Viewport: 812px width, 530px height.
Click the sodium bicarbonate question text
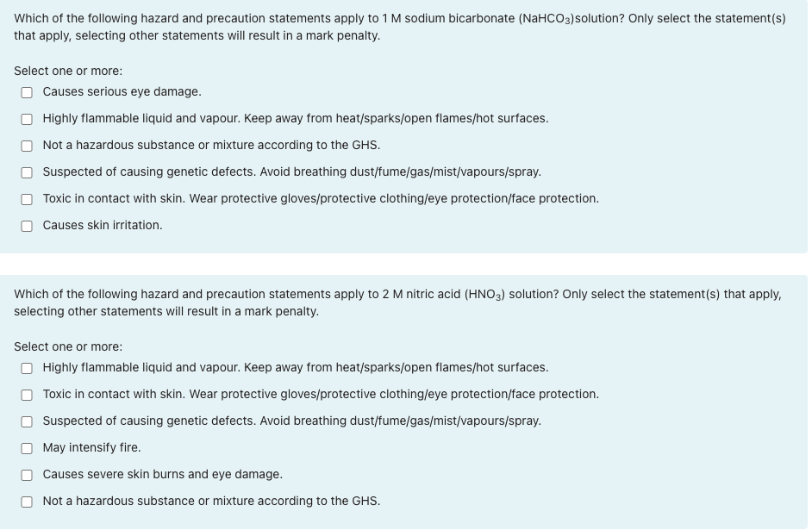[400, 27]
